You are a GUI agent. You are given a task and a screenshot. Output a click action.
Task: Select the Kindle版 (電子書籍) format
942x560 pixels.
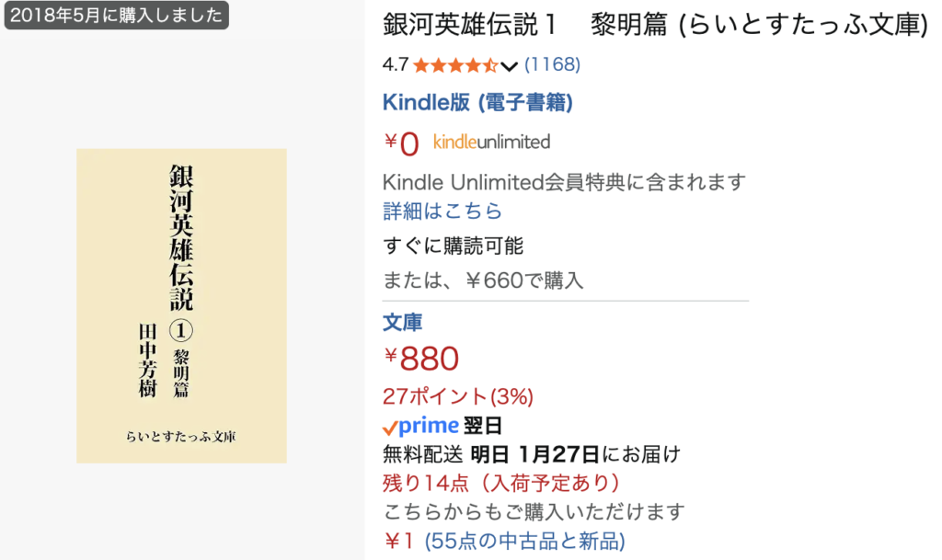pos(477,103)
